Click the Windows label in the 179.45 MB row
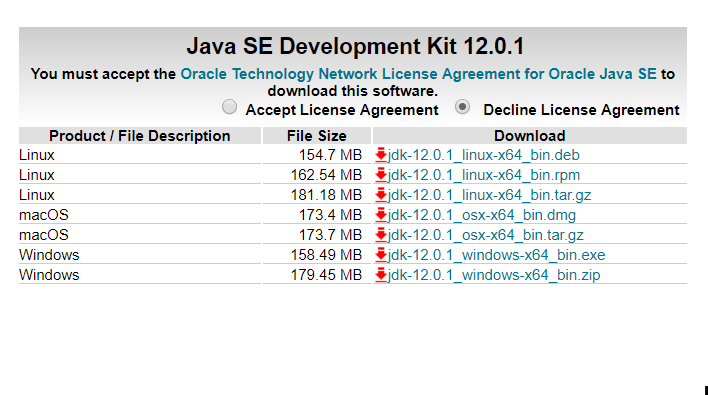 pos(49,274)
